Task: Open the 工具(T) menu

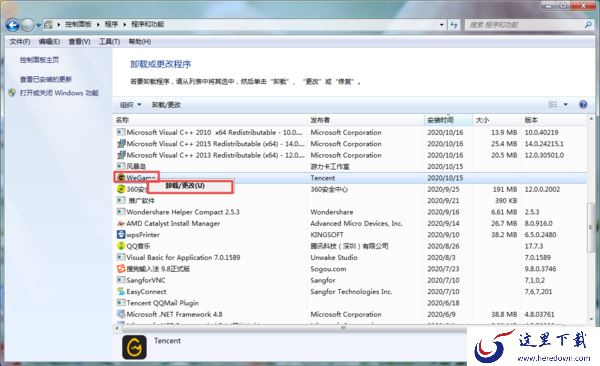Action: tap(109, 41)
